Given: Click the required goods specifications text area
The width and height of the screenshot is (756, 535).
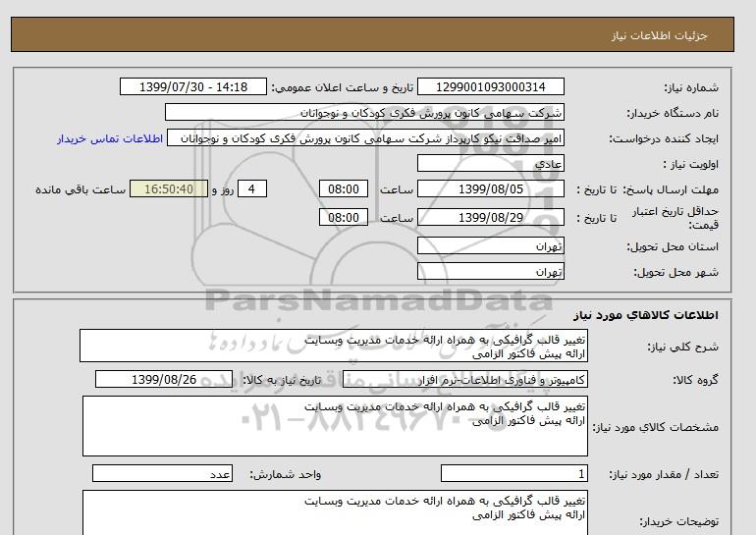Looking at the screenshot, I should (335, 426).
